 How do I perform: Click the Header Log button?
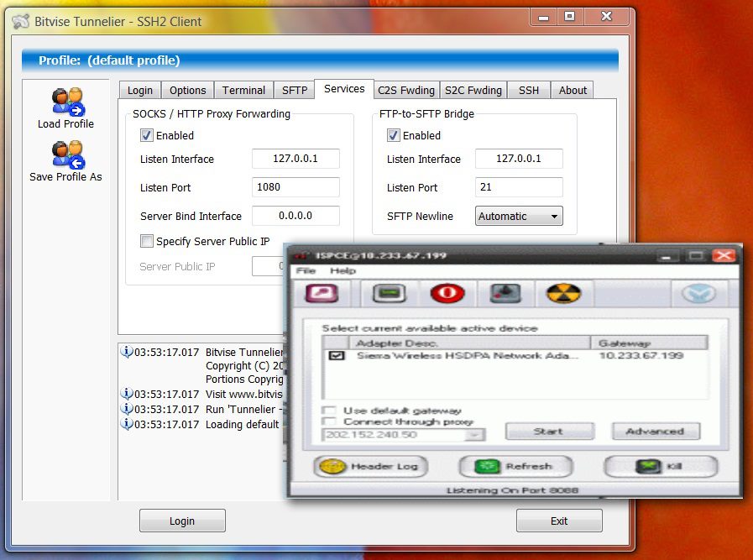(x=371, y=466)
